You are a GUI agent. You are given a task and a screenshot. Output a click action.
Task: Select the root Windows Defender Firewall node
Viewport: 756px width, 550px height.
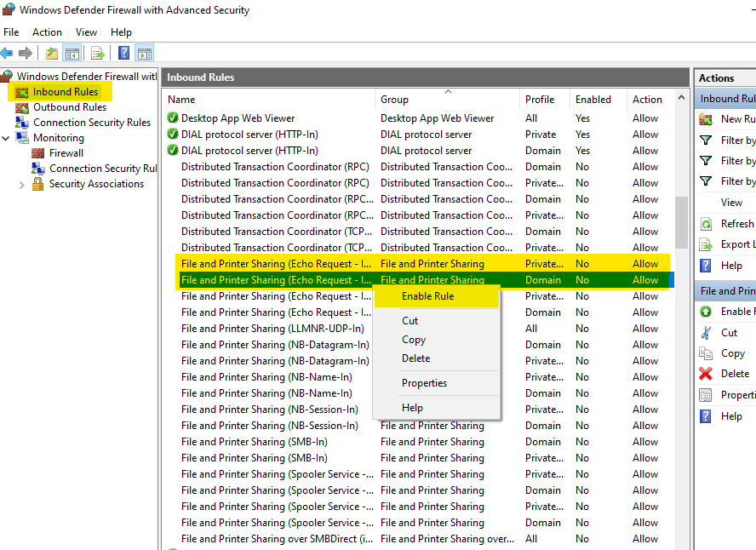(x=87, y=77)
